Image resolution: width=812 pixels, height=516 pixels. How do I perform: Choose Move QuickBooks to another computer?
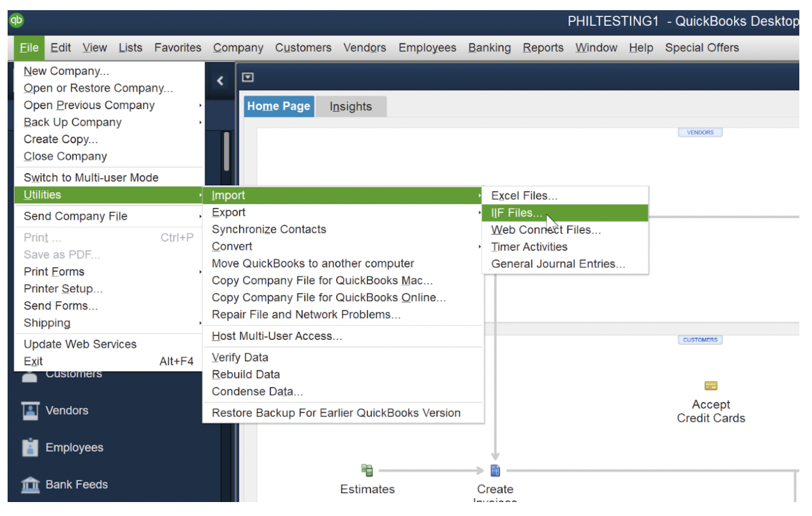343,263
